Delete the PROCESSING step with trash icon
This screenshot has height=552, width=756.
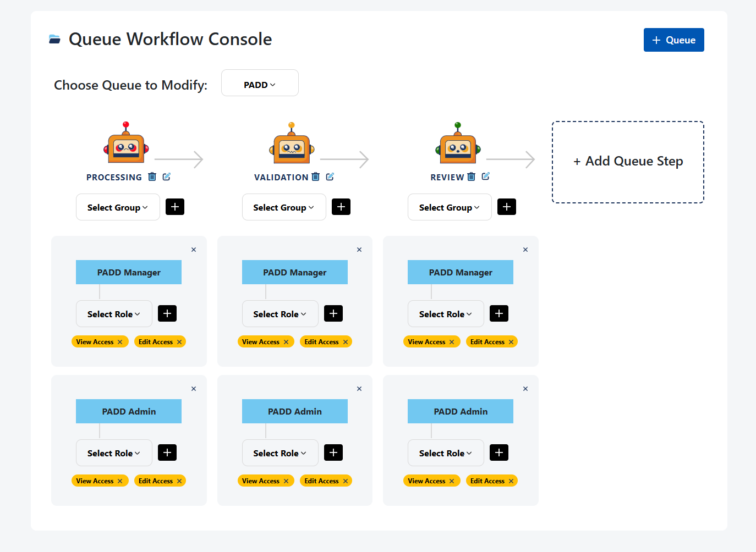[x=152, y=177]
